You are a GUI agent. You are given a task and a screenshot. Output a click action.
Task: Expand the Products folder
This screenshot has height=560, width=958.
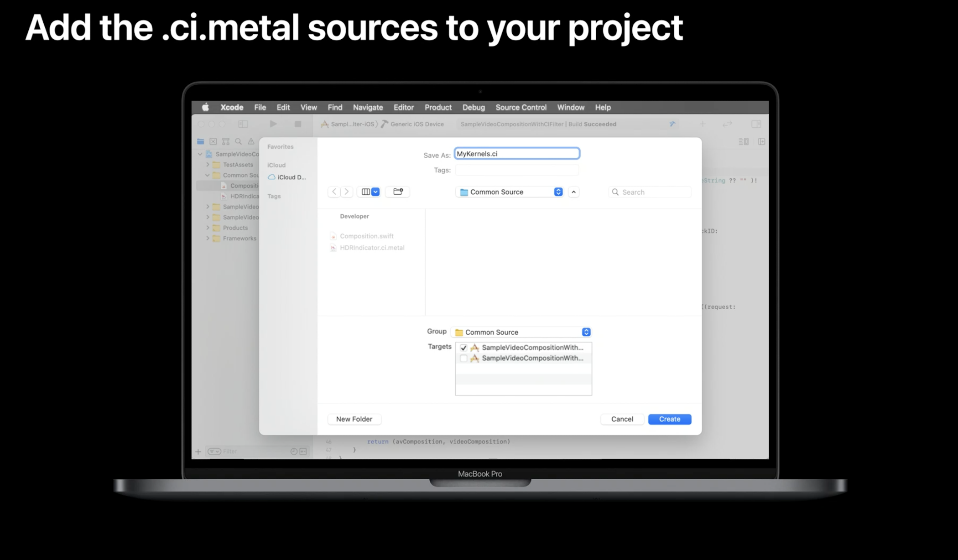[x=208, y=228]
